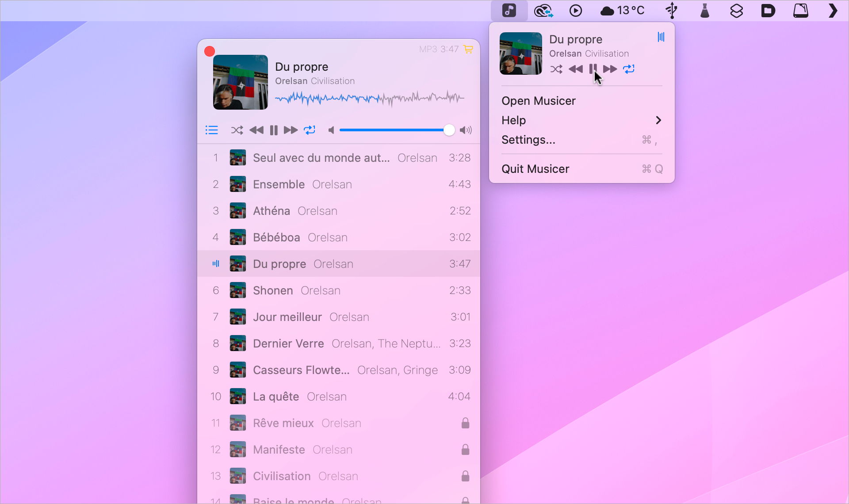Open the flask menu bar icon

pos(705,10)
